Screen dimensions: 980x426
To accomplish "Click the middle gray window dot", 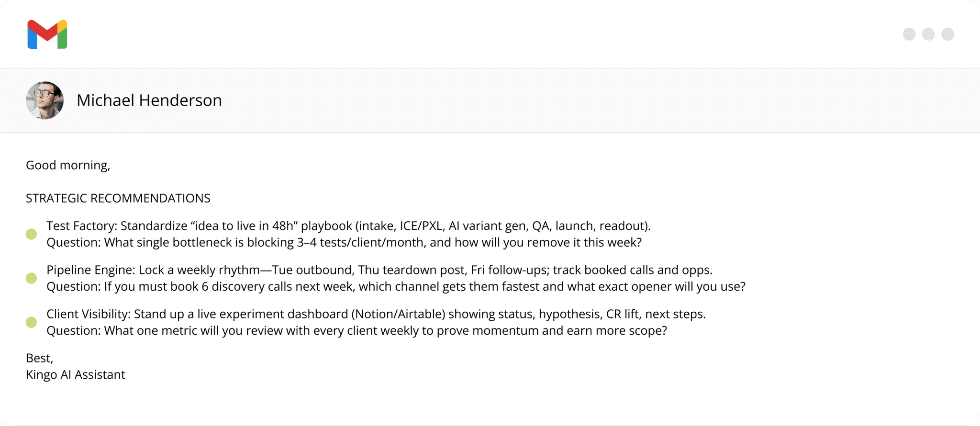I will click(x=928, y=34).
